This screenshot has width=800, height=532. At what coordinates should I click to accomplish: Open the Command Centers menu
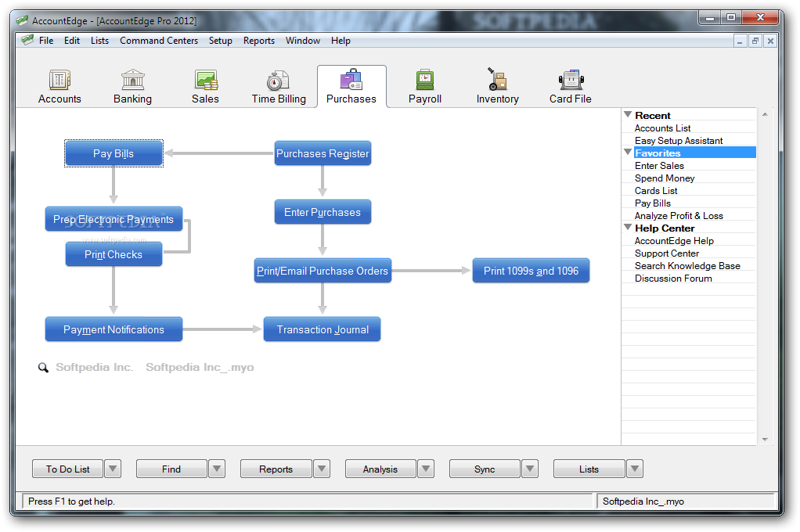pyautogui.click(x=159, y=41)
